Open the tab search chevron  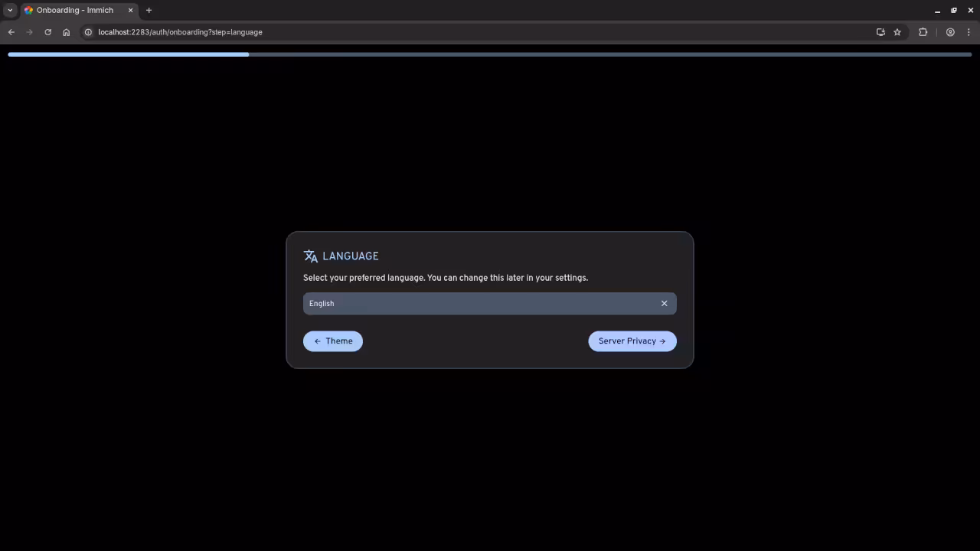tap(10, 10)
